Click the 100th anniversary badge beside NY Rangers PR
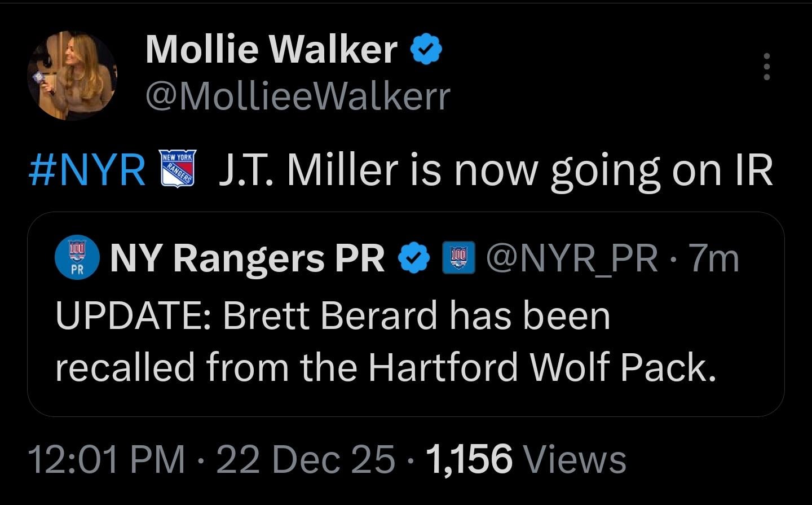This screenshot has height=505, width=812. [x=458, y=257]
